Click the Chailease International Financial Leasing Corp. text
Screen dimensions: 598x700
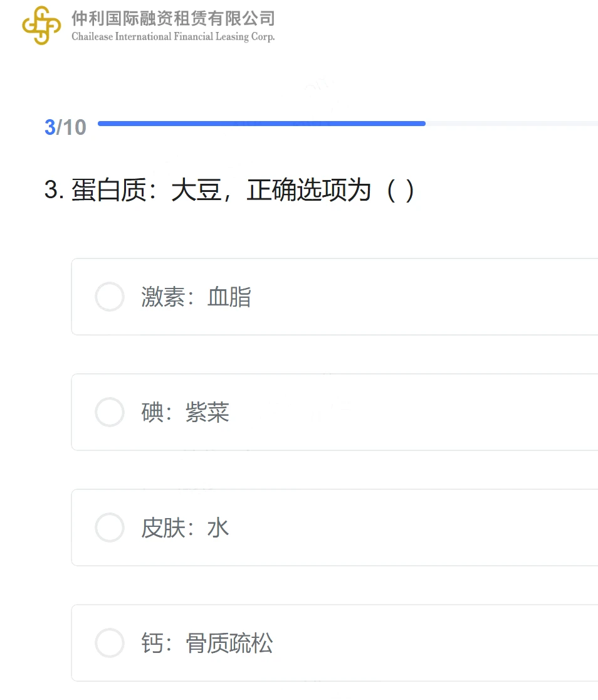173,36
